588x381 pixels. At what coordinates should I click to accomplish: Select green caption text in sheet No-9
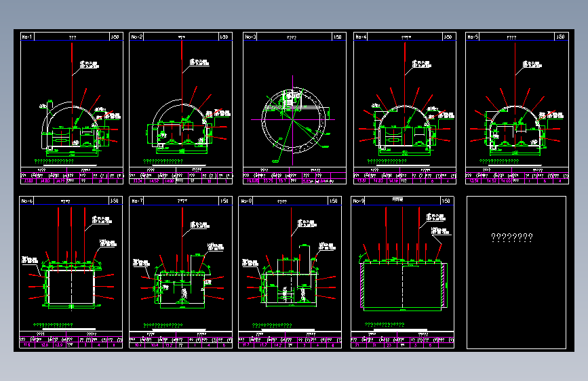[x=385, y=324]
